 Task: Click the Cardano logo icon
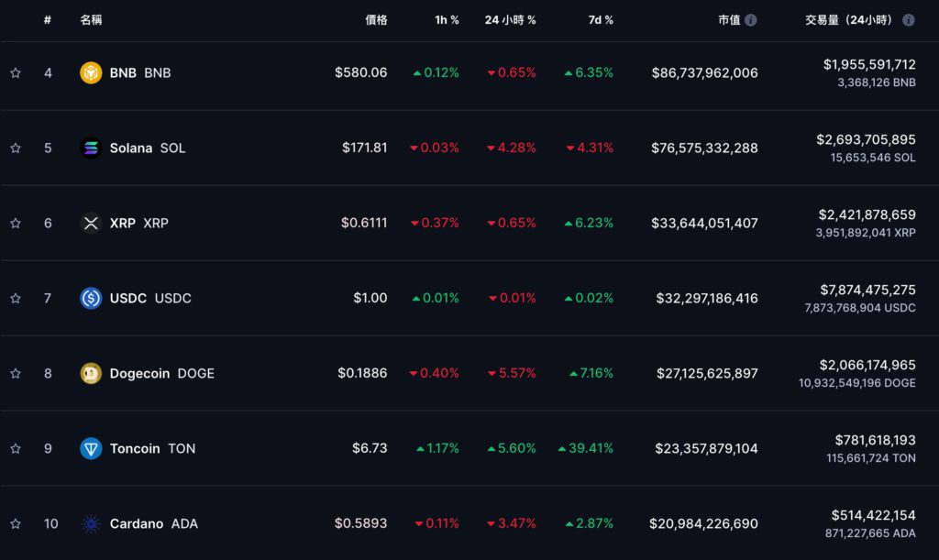click(x=91, y=523)
